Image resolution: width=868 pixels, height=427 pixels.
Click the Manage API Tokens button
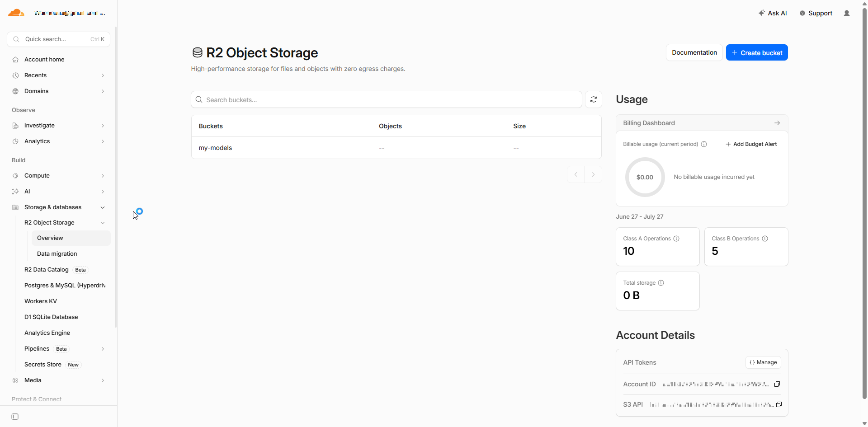click(x=763, y=362)
